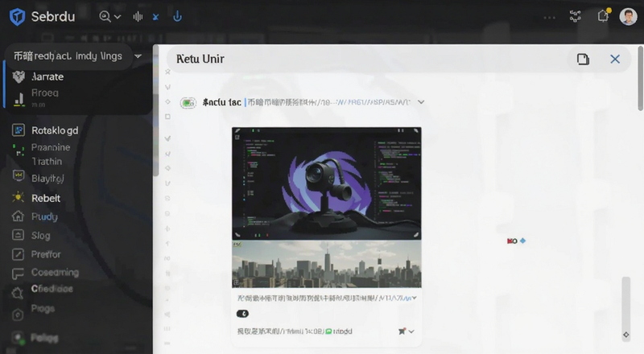Click the green chat icon in card footer
Screen dimensions: 644x354
click(328, 331)
